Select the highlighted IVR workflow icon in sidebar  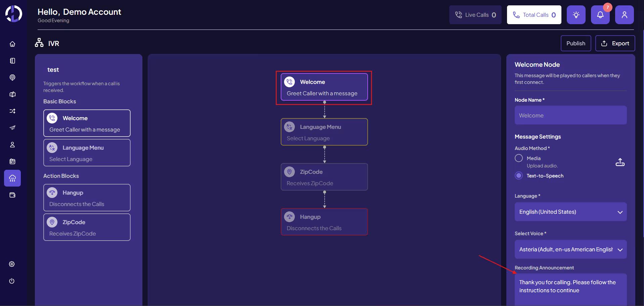[12, 178]
